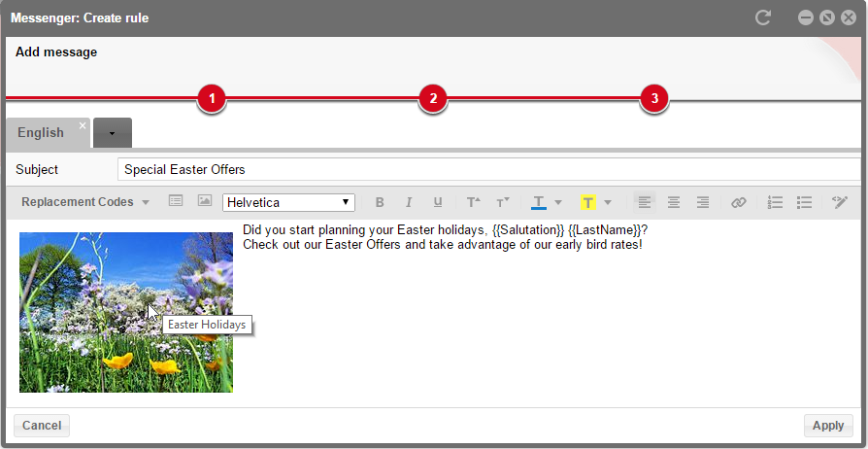Viewport: 868px width, 449px height.
Task: Select the English language tab
Action: pos(41,133)
